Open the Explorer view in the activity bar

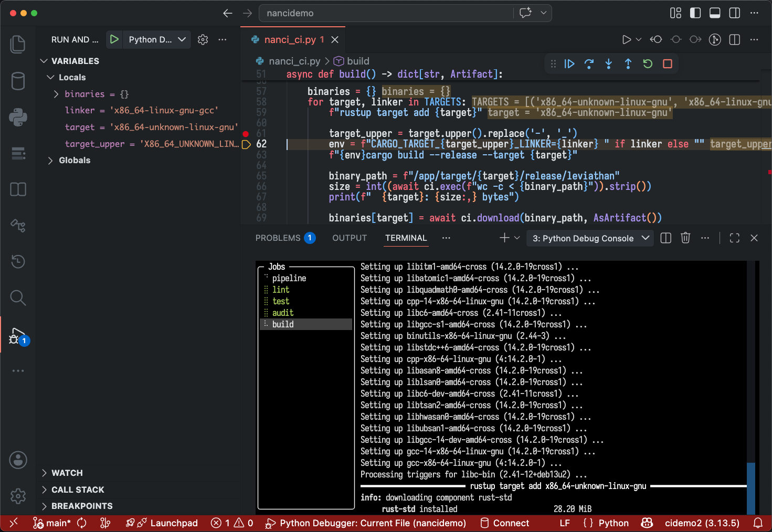[x=18, y=44]
